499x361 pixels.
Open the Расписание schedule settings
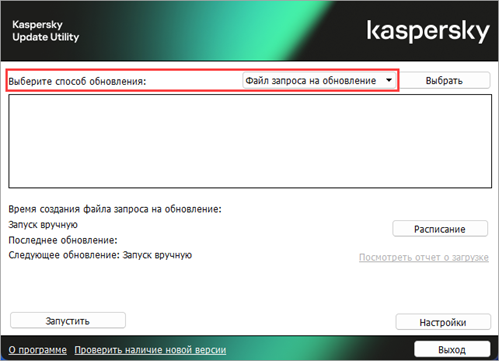(x=440, y=229)
